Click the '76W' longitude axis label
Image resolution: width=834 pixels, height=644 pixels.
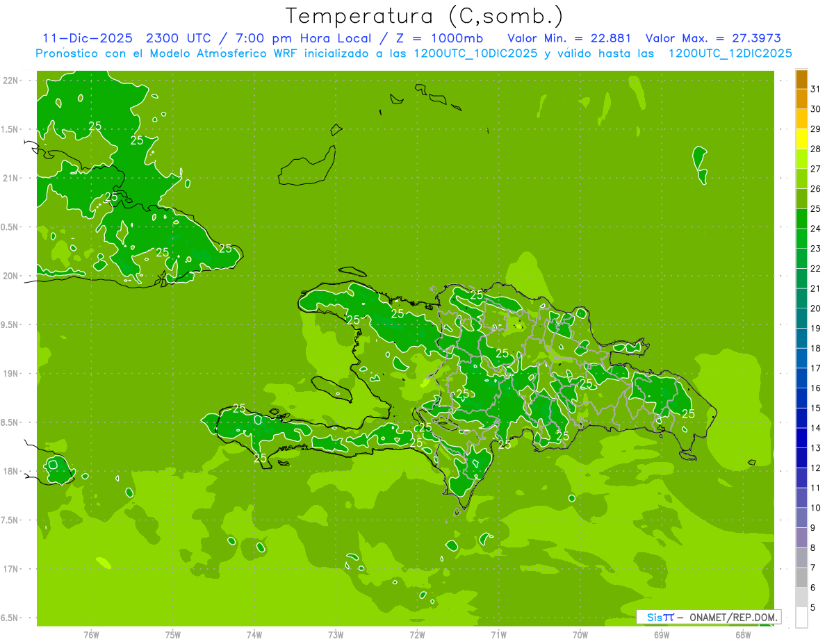[91, 634]
